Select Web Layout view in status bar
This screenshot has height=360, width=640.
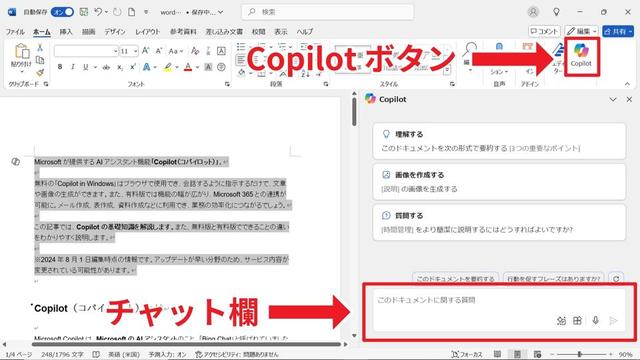tap(537, 354)
